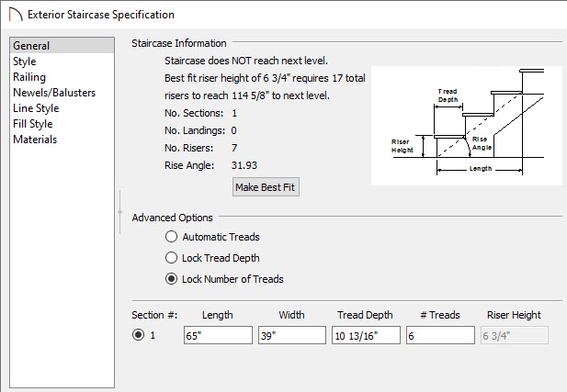Click the Riser Height column label
This screenshot has width=567, height=392.
(x=514, y=315)
